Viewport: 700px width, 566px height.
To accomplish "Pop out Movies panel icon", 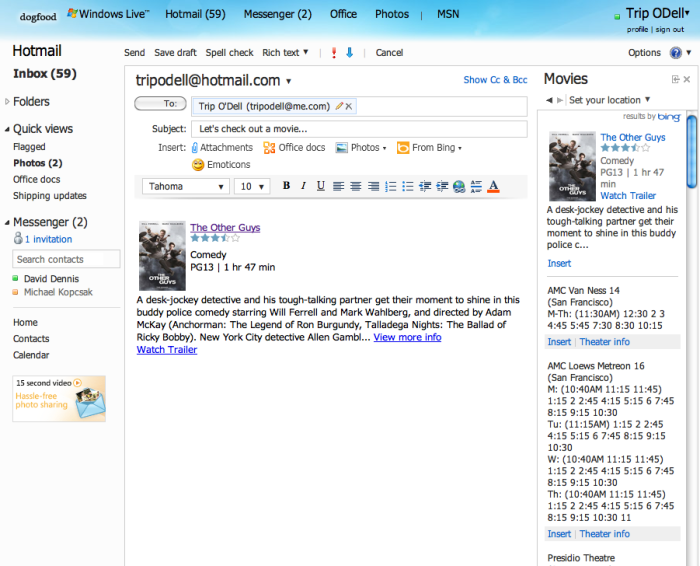I will pyautogui.click(x=675, y=79).
